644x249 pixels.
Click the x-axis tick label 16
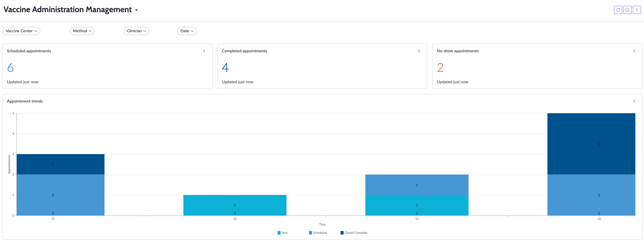[x=599, y=219]
